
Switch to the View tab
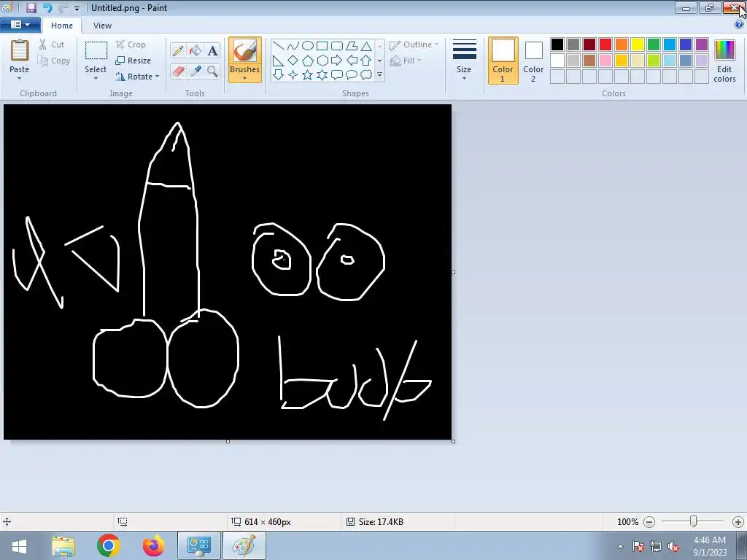102,26
